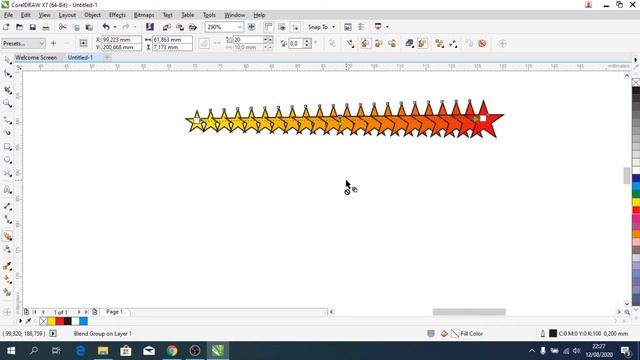Go to next page arrow button
The image size is (640, 360).
(x=79, y=312)
